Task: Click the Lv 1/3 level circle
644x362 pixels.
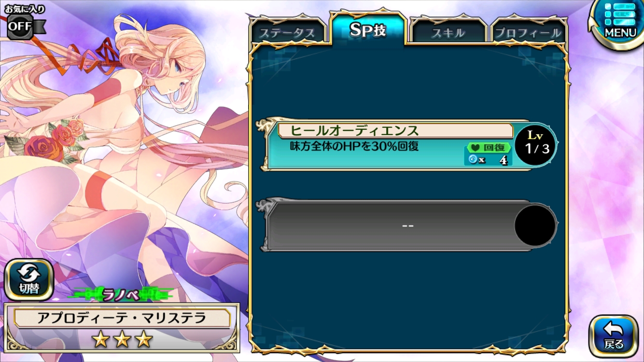Action: click(535, 145)
